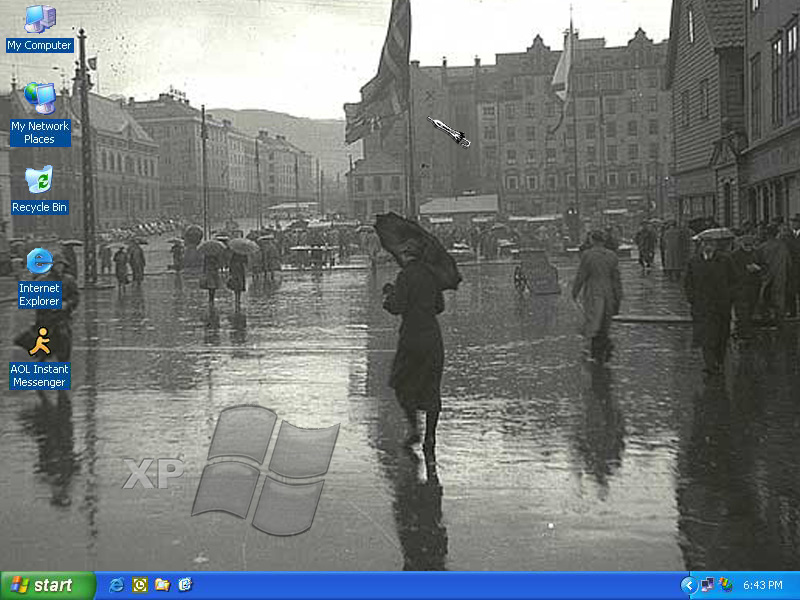Viewport: 800px width, 600px height.
Task: Open the My Computer desktop icon
Action: (39, 19)
